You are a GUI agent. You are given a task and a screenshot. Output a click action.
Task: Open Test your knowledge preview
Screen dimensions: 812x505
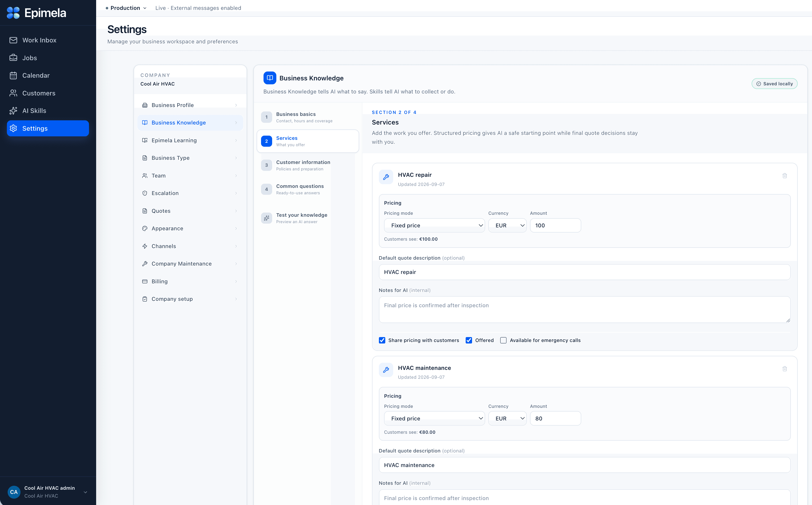point(307,218)
